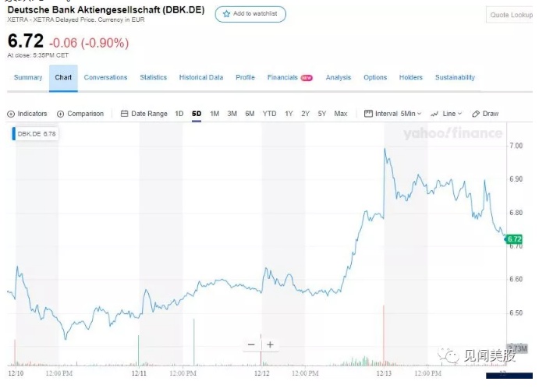
Task: Switch range to 1M
Action: tap(214, 114)
